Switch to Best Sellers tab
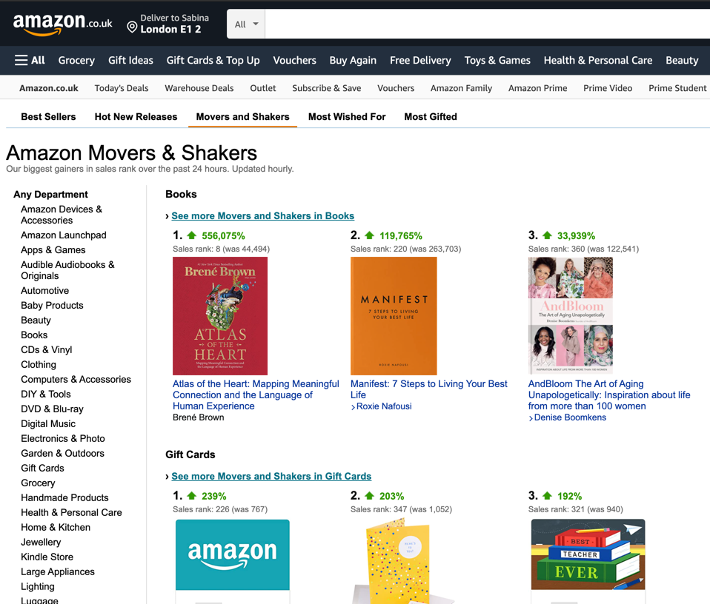The height and width of the screenshot is (604, 710). (48, 117)
